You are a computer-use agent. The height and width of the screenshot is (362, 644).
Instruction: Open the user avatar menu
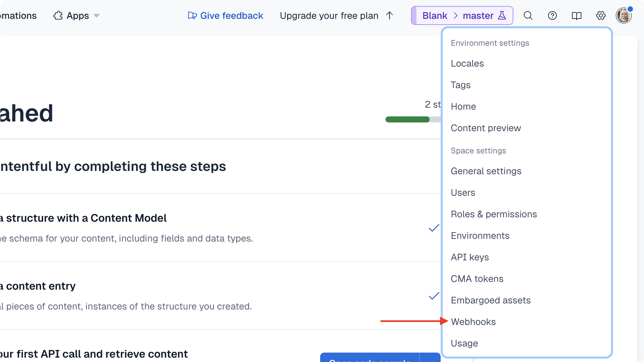(x=623, y=15)
